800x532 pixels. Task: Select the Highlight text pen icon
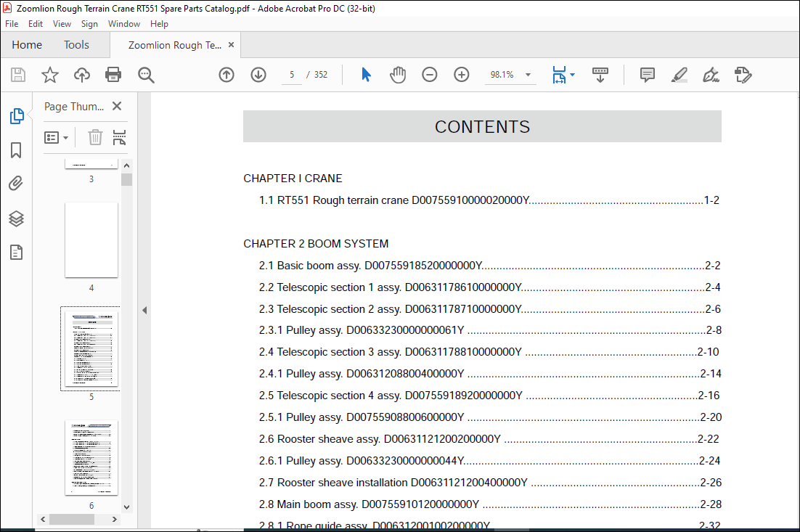click(x=679, y=75)
